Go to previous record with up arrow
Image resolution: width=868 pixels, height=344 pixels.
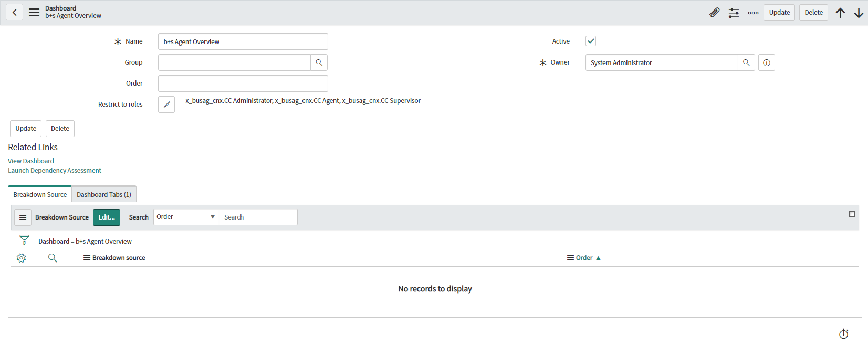point(840,13)
